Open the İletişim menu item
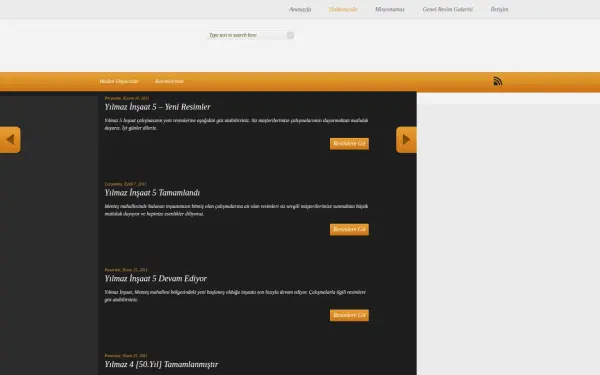The height and width of the screenshot is (375, 600). pyautogui.click(x=499, y=9)
